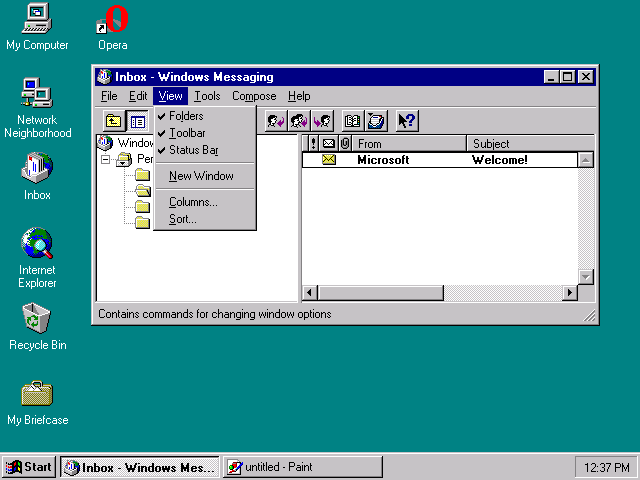This screenshot has height=480, width=640.
Task: Toggle the Show/Hide Folder List toolbar button
Action: pos(138,121)
